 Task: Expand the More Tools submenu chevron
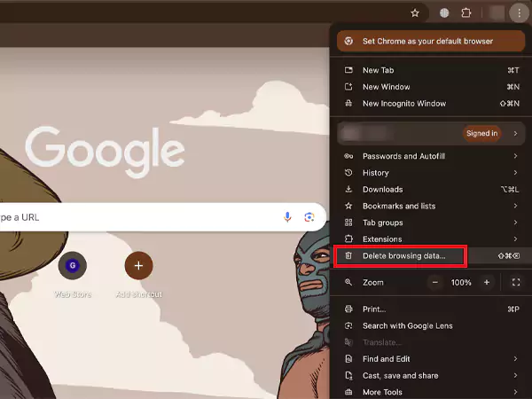click(515, 392)
